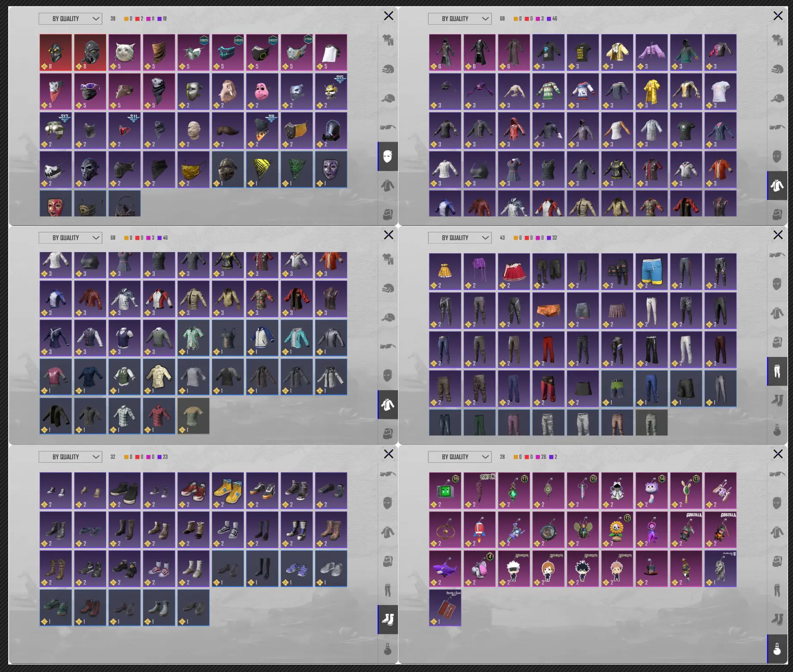Select the highlighted pants category icon
Image resolution: width=793 pixels, height=672 pixels.
tap(777, 371)
